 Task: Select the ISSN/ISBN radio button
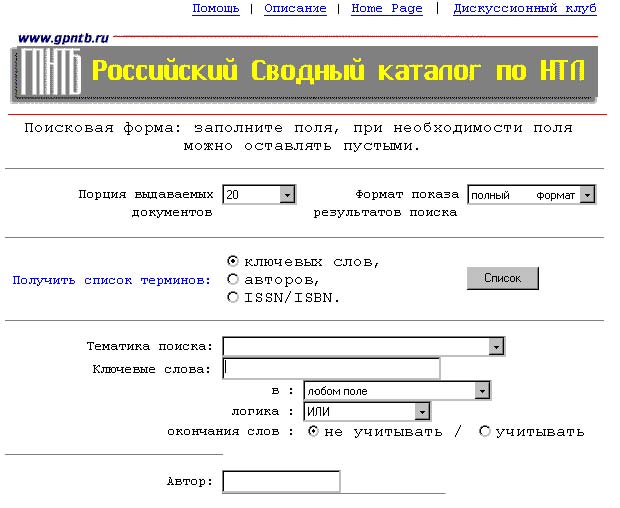(233, 297)
